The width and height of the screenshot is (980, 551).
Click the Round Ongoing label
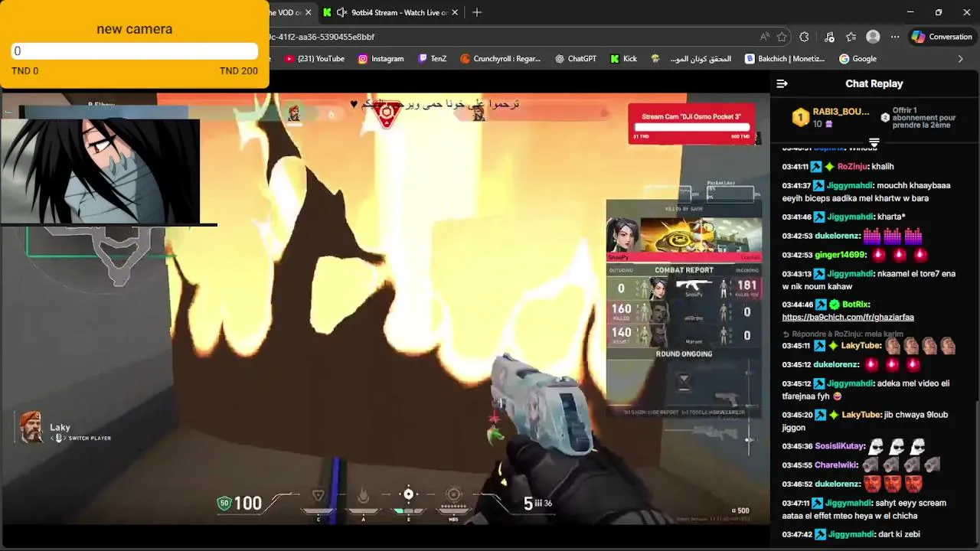(684, 354)
